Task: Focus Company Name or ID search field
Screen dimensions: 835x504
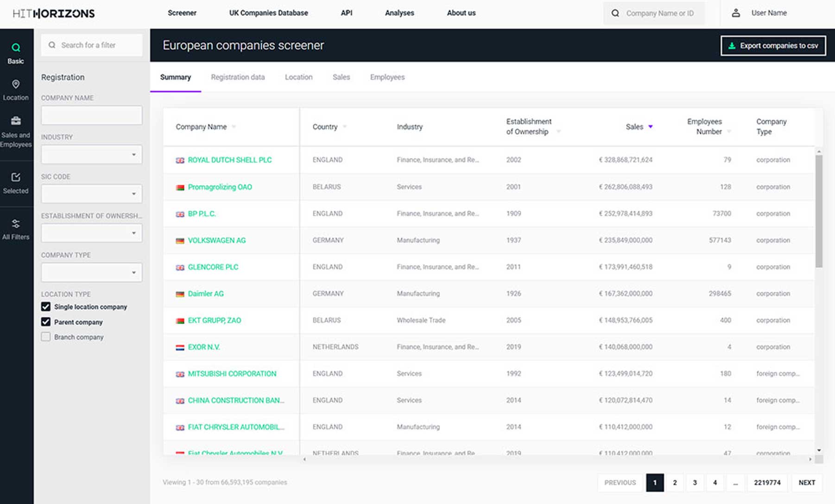Action: coord(654,13)
